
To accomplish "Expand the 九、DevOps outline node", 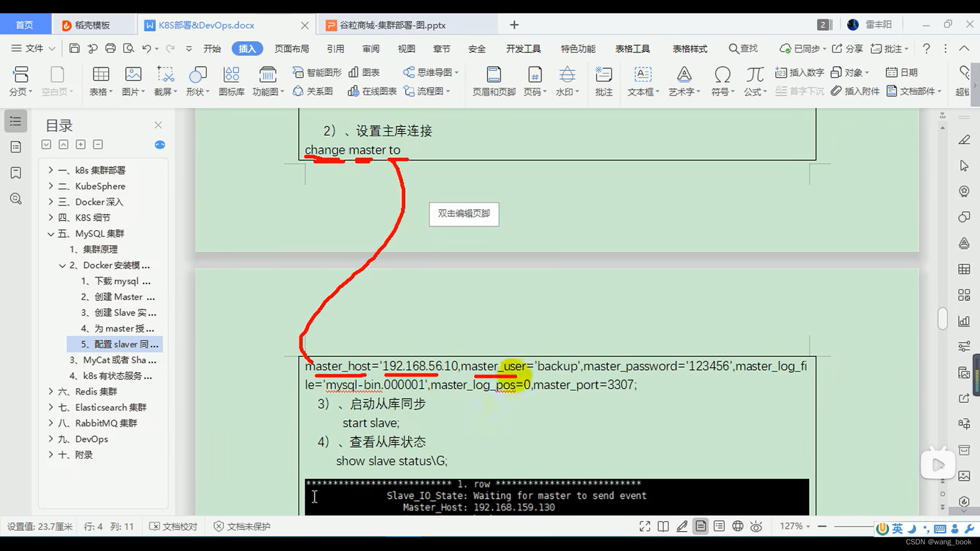I will click(x=51, y=439).
